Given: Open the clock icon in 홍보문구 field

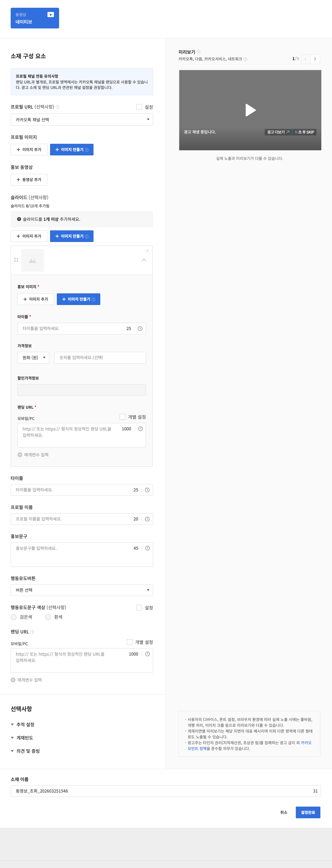Looking at the screenshot, I should tap(147, 548).
